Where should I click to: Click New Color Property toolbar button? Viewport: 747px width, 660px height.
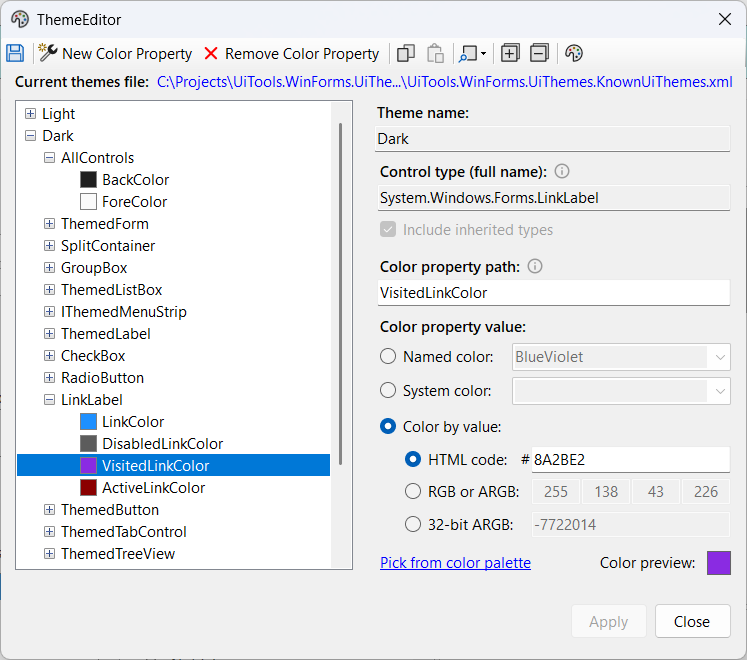(x=115, y=53)
